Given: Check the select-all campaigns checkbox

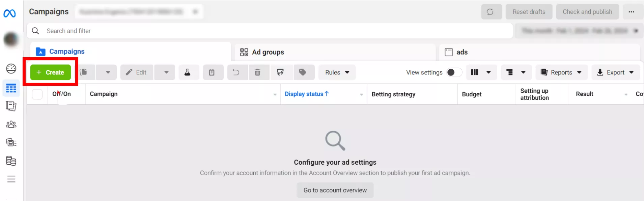Looking at the screenshot, I should pyautogui.click(x=37, y=94).
